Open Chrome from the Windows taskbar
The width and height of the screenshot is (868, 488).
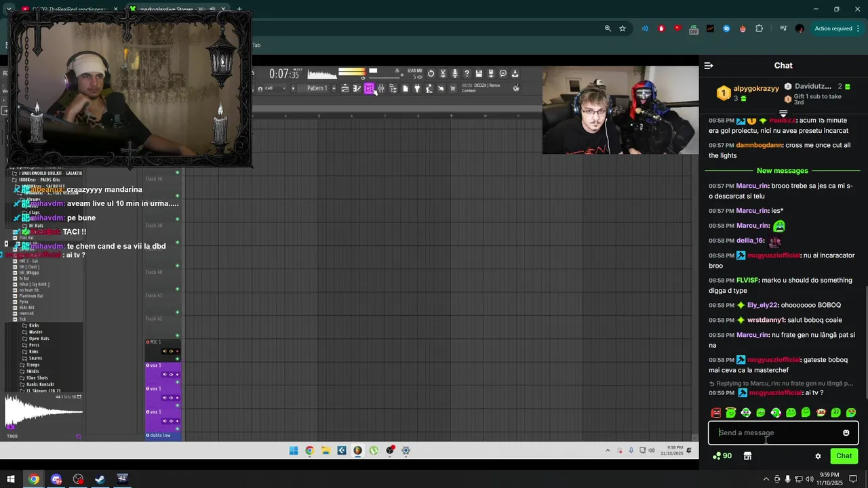pyautogui.click(x=34, y=479)
